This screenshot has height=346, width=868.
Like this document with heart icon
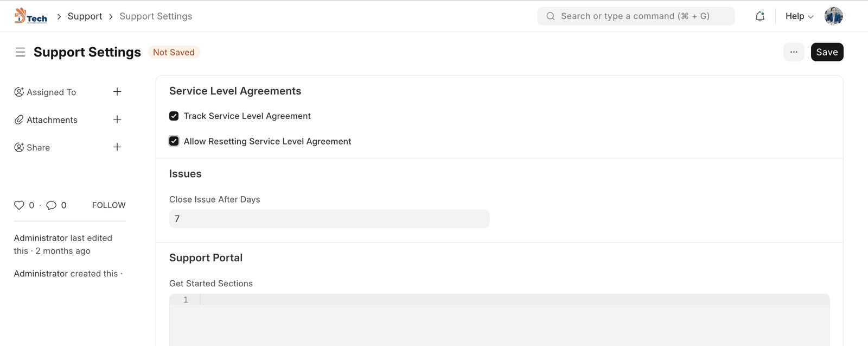(x=19, y=205)
